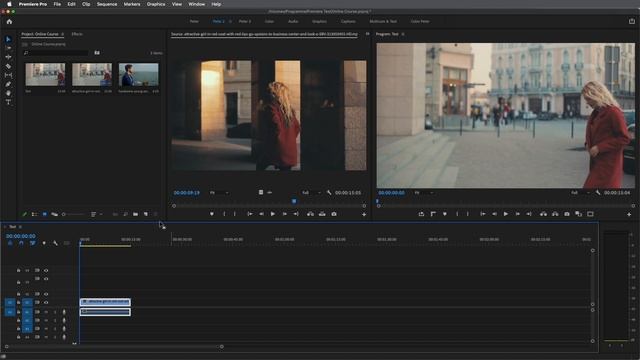The width and height of the screenshot is (640, 360).
Task: Open the File menu
Action: tap(57, 4)
